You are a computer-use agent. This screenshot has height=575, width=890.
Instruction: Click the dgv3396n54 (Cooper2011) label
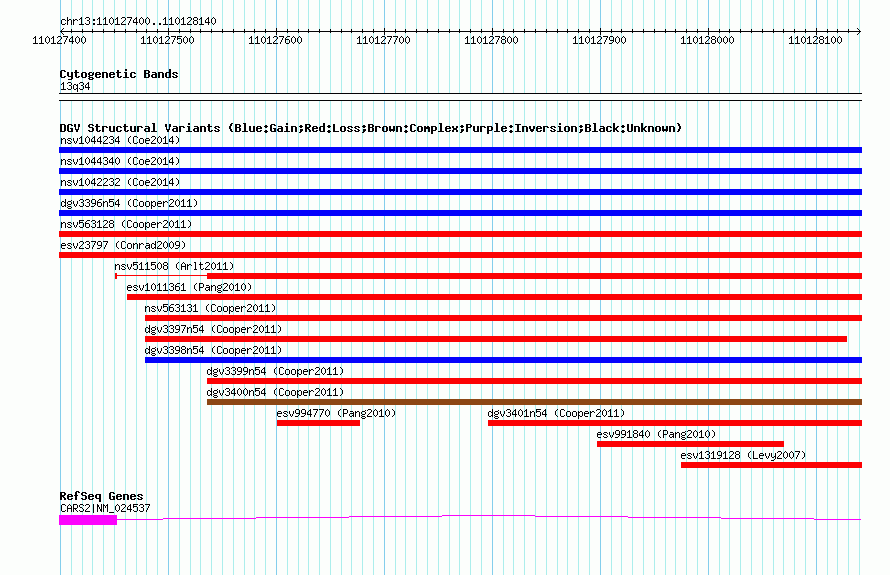tap(129, 203)
